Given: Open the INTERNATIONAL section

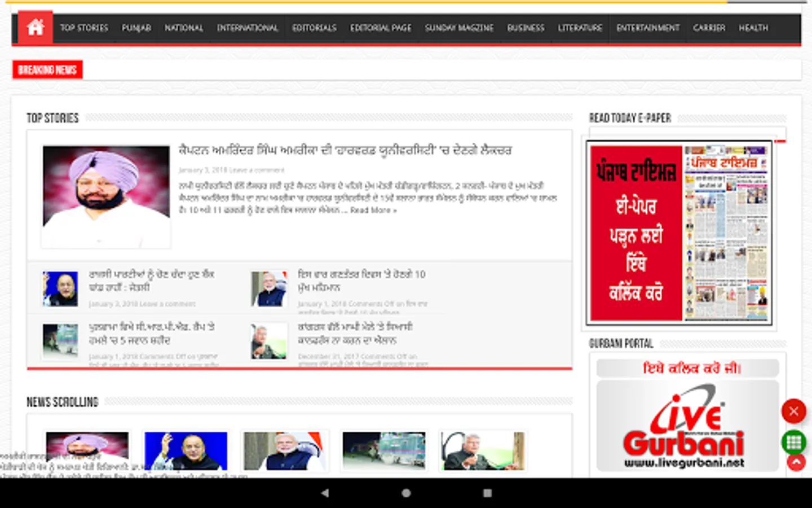Looking at the screenshot, I should (248, 28).
